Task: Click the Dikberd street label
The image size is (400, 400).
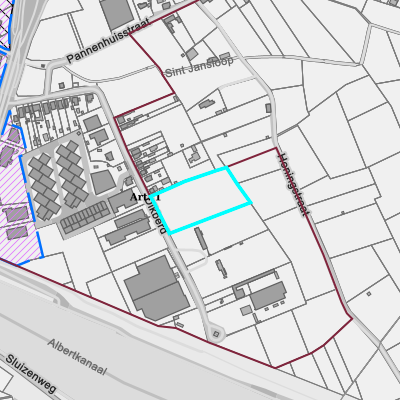Action: [155, 216]
